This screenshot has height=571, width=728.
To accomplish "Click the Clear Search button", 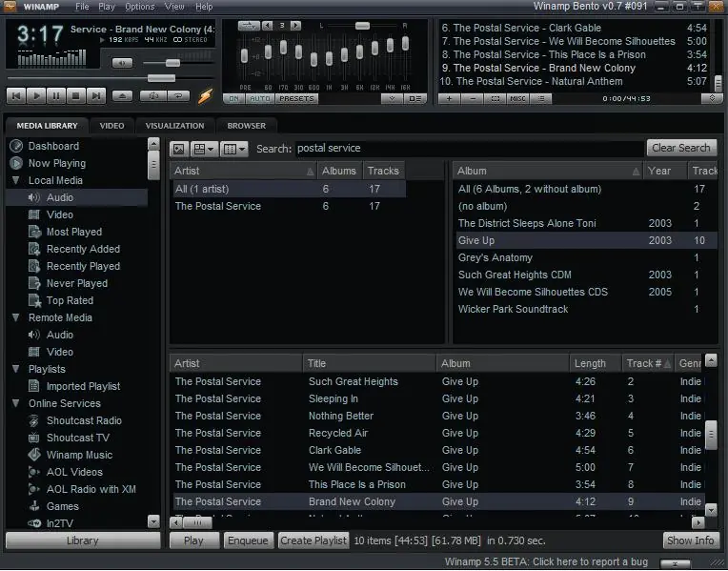I will click(681, 148).
